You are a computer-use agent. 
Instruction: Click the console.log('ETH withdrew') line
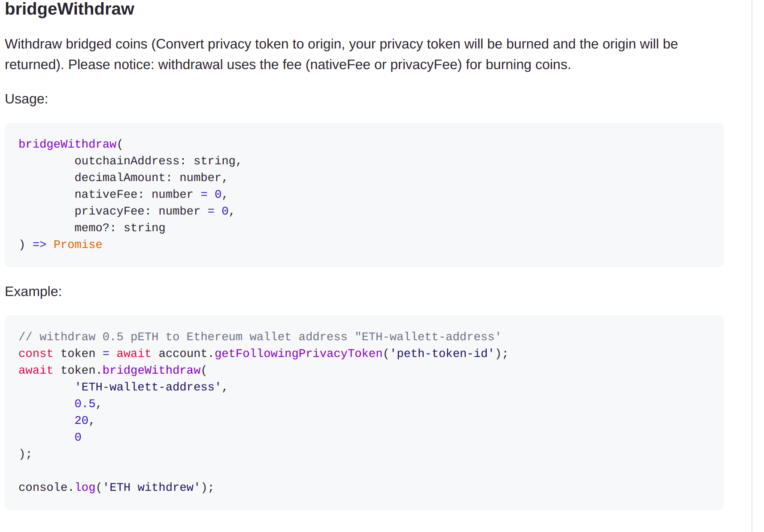116,487
